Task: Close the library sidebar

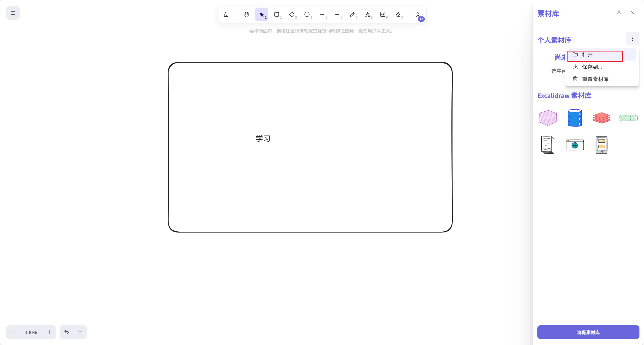Action: [633, 13]
